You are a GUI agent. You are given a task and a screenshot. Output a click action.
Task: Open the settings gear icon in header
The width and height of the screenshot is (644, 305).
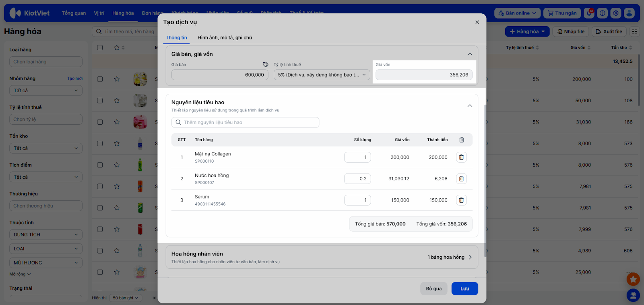616,13
